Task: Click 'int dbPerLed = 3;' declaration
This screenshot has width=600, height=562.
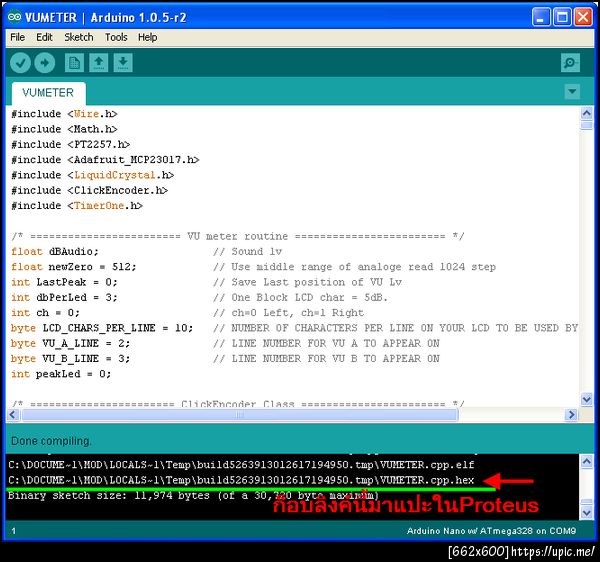Action: point(64,298)
